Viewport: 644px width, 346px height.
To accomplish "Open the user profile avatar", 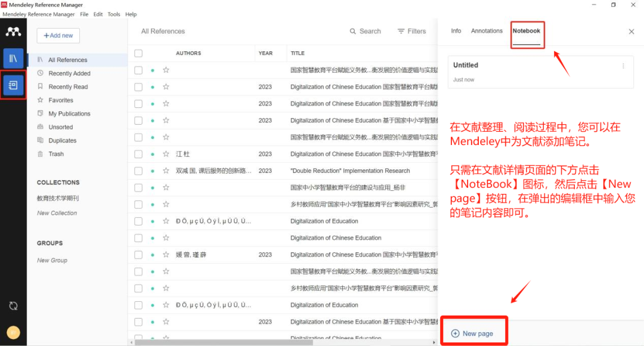I will click(13, 332).
